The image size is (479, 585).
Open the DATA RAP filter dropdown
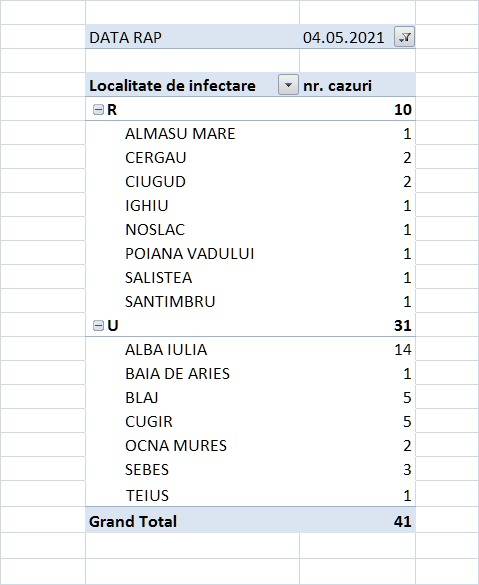click(404, 37)
